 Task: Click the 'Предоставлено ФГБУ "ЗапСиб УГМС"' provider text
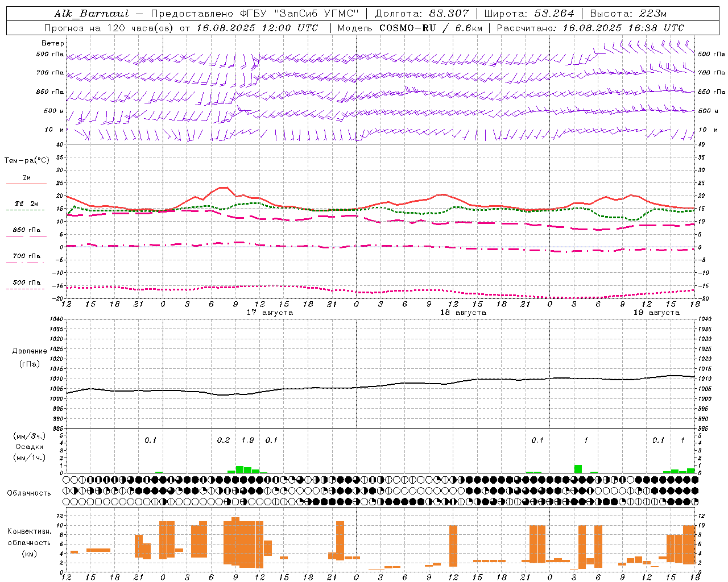pos(254,14)
